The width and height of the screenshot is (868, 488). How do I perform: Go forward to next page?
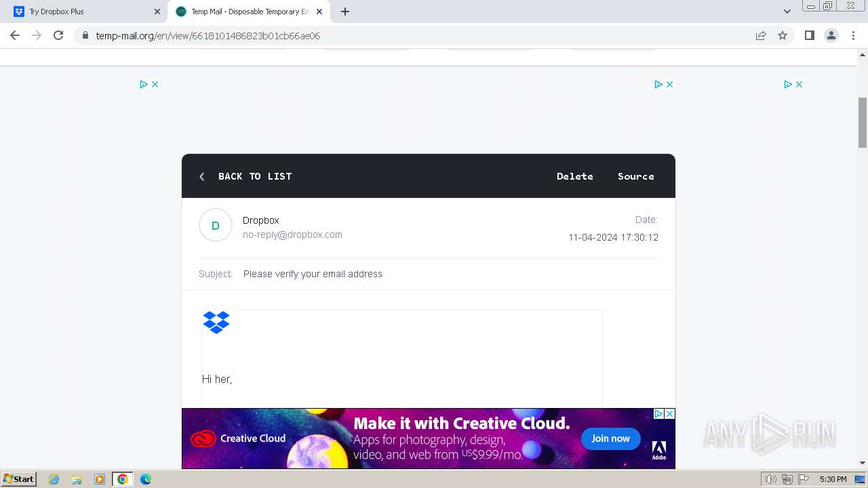tap(37, 35)
